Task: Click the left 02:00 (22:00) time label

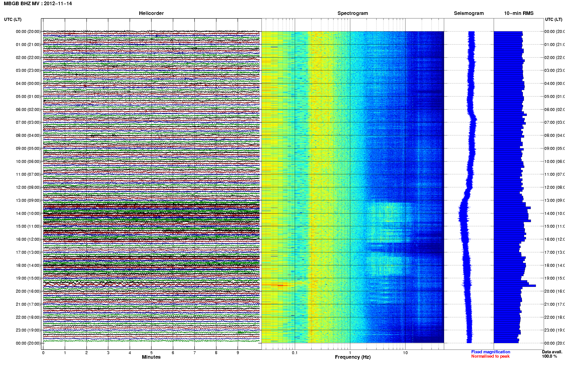Action: (28, 58)
